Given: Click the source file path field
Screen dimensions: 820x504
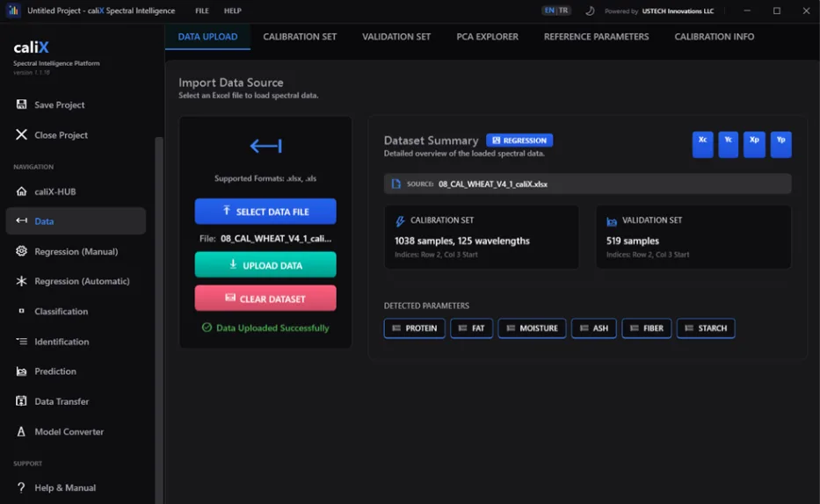Looking at the screenshot, I should click(587, 184).
